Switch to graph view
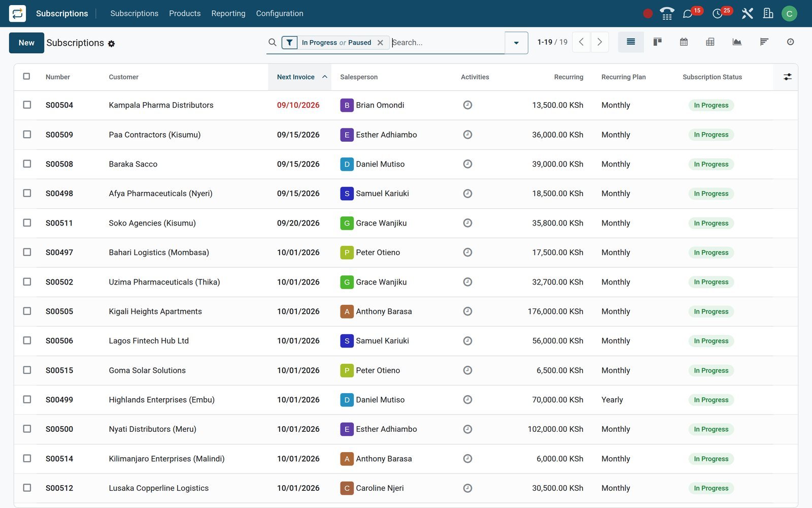This screenshot has height=508, width=812. (x=737, y=42)
